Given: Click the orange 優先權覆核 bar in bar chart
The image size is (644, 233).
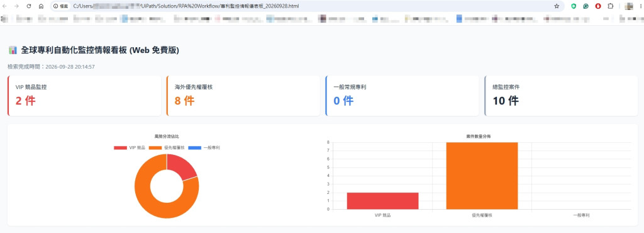Looking at the screenshot, I should (x=482, y=176).
